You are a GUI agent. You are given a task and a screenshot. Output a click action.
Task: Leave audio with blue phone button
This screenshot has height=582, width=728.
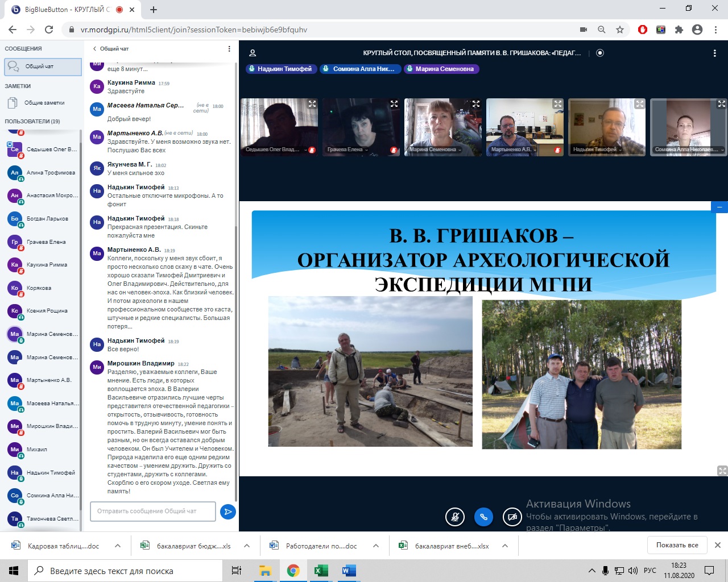pyautogui.click(x=483, y=517)
